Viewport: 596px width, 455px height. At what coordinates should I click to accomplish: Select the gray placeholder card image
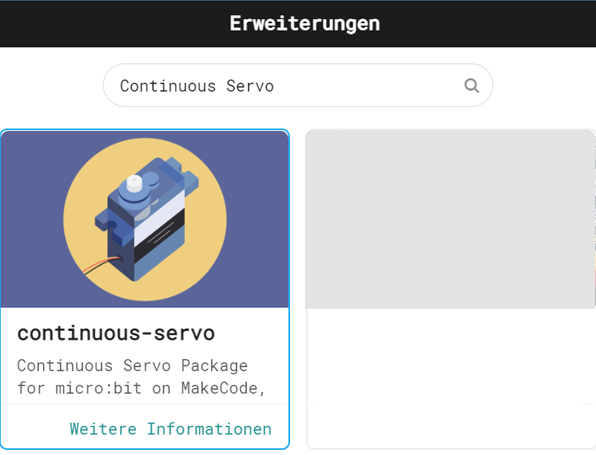pyautogui.click(x=450, y=219)
